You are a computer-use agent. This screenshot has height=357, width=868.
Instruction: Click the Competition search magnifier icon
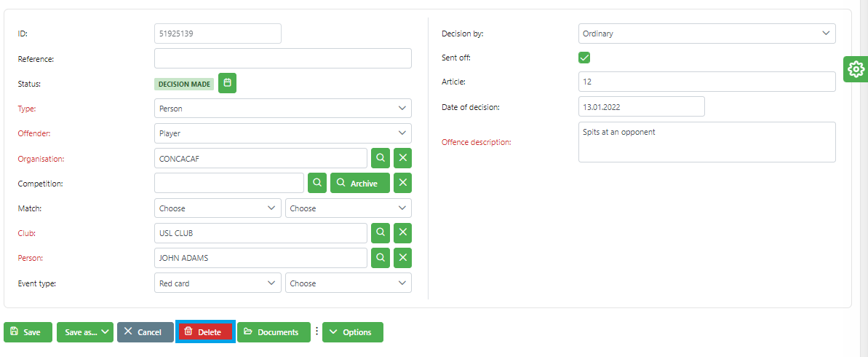click(x=316, y=183)
